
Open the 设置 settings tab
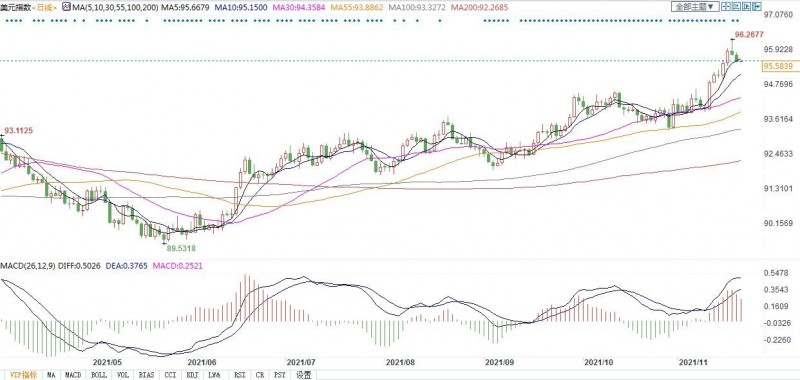[x=304, y=375]
